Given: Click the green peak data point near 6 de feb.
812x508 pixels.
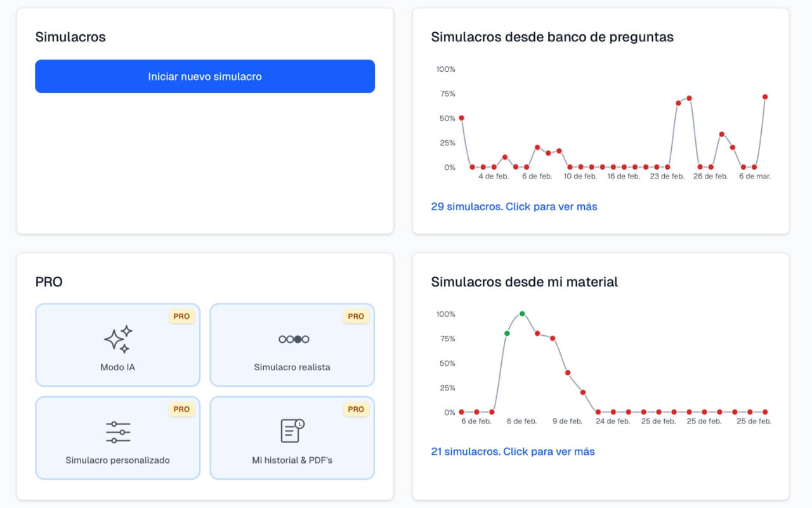Looking at the screenshot, I should (x=523, y=314).
